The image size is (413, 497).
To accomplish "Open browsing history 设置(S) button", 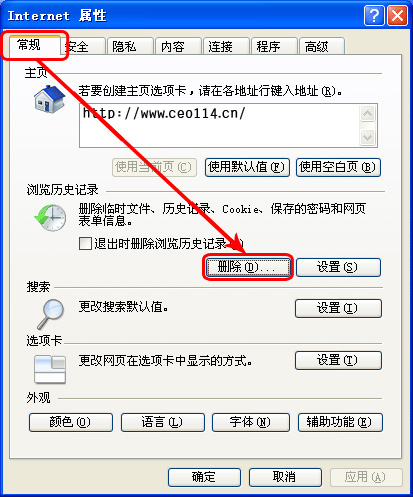I will tap(338, 267).
